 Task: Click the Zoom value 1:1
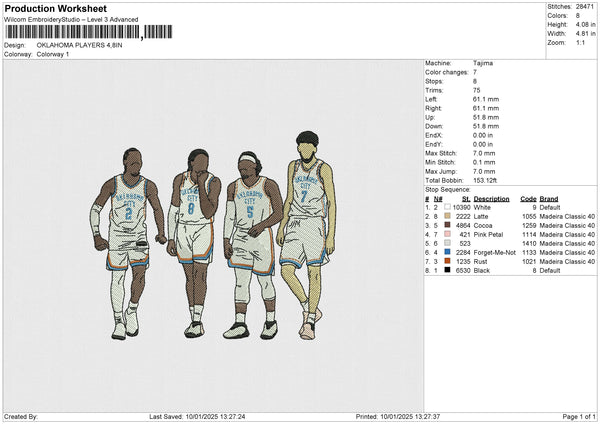tap(580, 42)
